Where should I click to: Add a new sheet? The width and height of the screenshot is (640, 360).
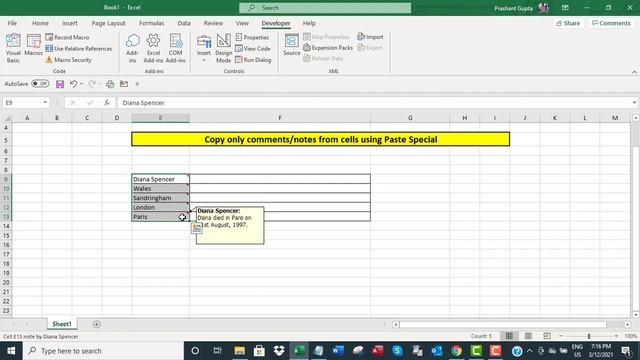point(97,324)
